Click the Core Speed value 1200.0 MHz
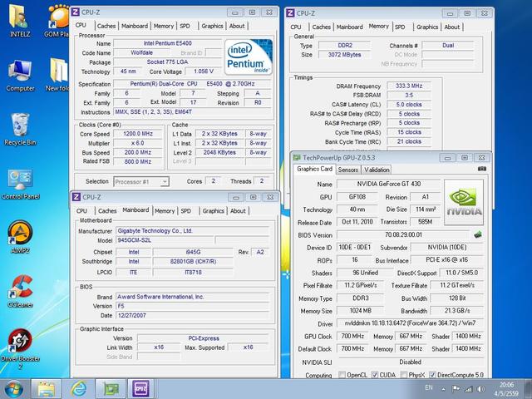Screen dimensions: 532x399 coord(138,134)
